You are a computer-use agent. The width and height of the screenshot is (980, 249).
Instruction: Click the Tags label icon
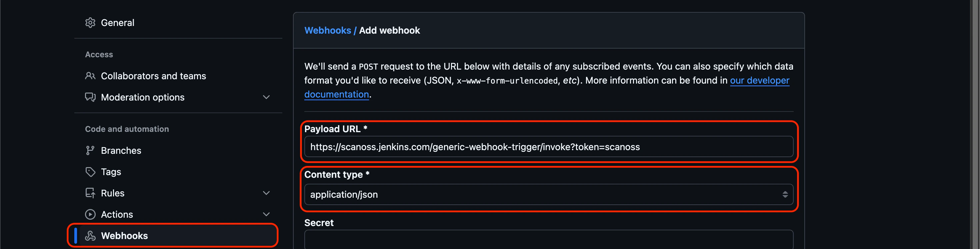tap(91, 171)
